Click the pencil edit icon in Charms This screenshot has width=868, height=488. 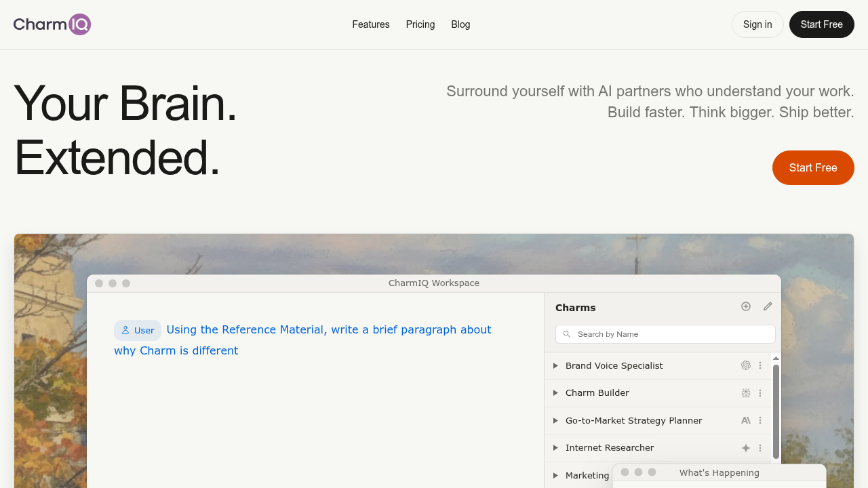(768, 306)
